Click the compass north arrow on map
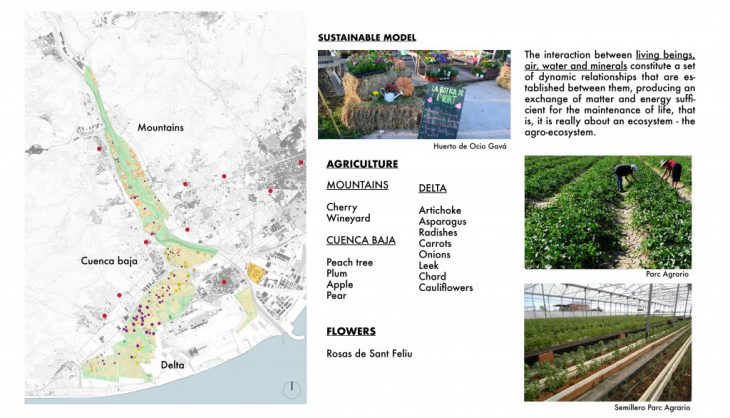The width and height of the screenshot is (730, 418). (290, 388)
